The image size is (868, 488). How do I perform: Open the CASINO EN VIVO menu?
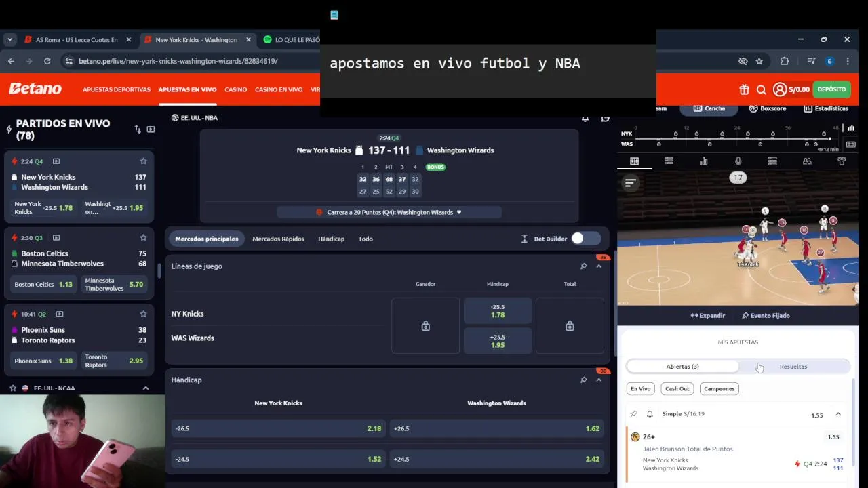[x=279, y=89]
